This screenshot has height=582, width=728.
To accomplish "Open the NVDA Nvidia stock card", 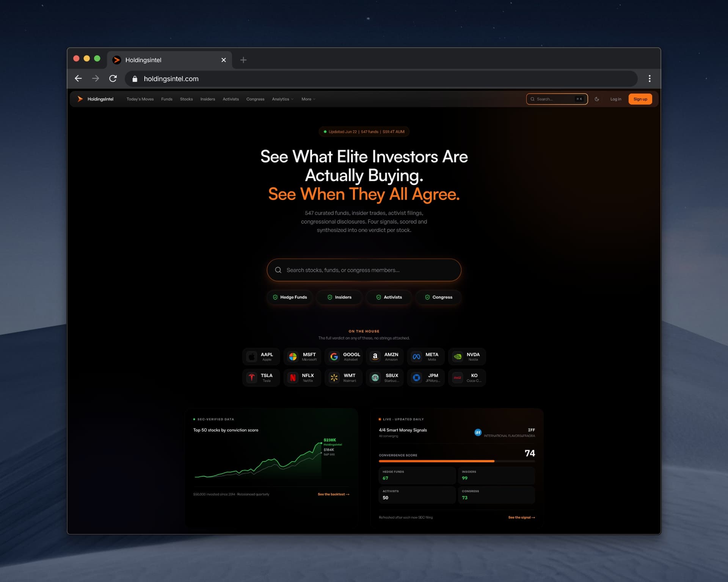I will 467,357.
